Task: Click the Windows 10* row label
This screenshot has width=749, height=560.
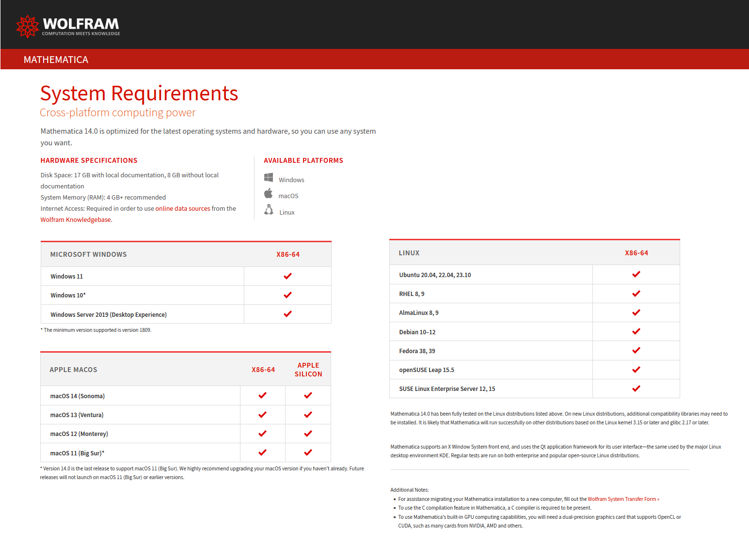Action: coord(68,295)
